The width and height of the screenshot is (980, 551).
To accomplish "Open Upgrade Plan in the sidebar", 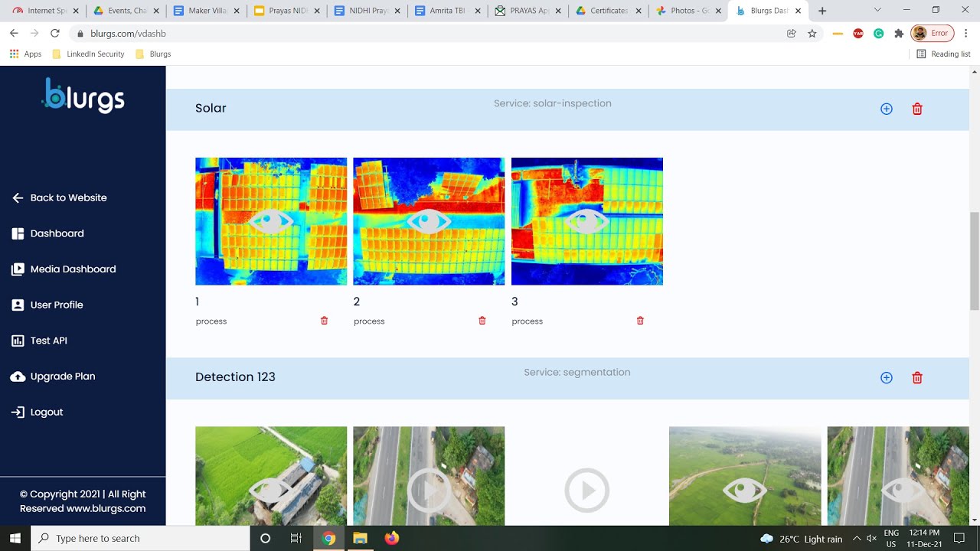I will pyautogui.click(x=53, y=377).
